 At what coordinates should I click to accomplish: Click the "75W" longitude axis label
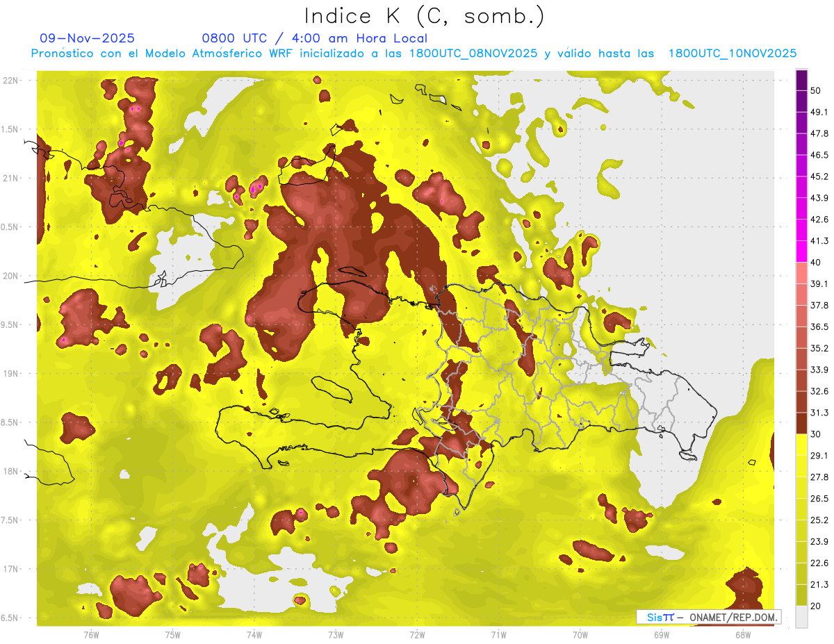point(173,634)
